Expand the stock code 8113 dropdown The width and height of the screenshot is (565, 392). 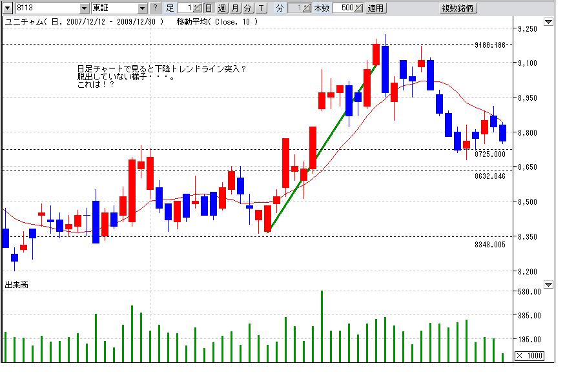(x=85, y=8)
